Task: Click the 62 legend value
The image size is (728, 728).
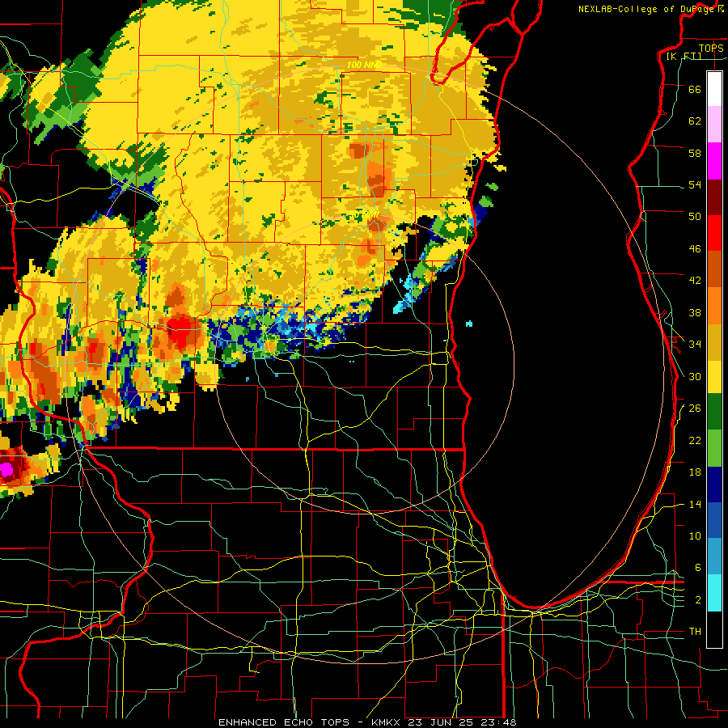Action: click(x=695, y=121)
